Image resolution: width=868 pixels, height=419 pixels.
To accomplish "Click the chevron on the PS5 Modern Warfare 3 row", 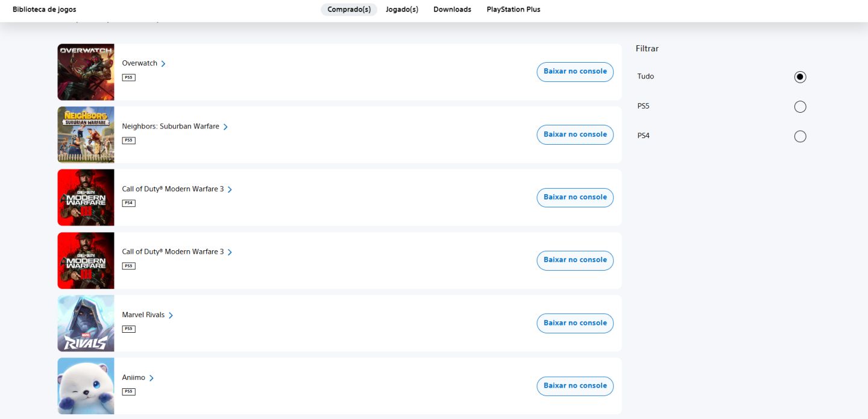I will 230,252.
